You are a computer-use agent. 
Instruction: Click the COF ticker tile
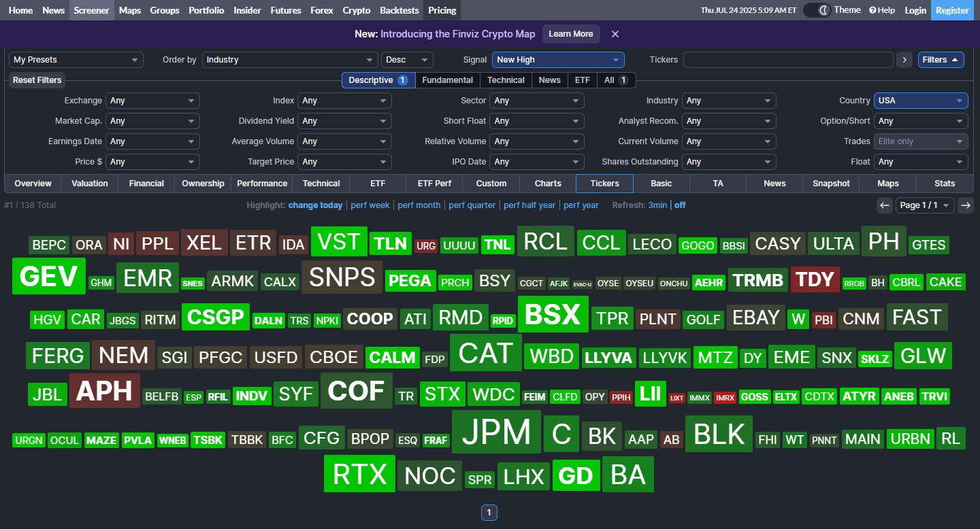357,391
